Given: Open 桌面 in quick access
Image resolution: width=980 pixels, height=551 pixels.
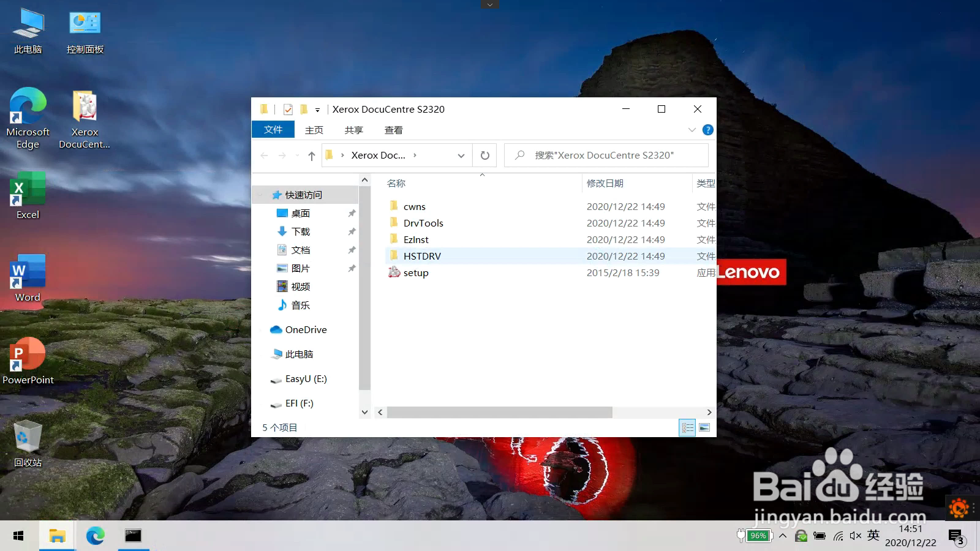Looking at the screenshot, I should point(301,213).
